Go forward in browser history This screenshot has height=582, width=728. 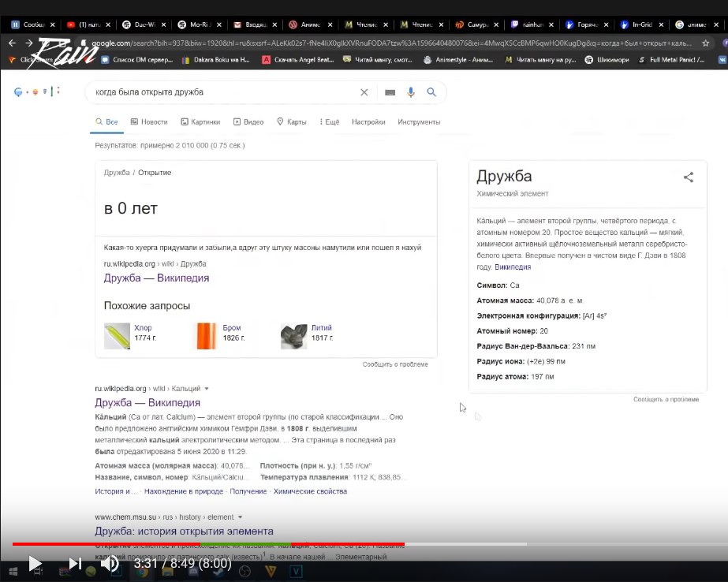point(28,43)
